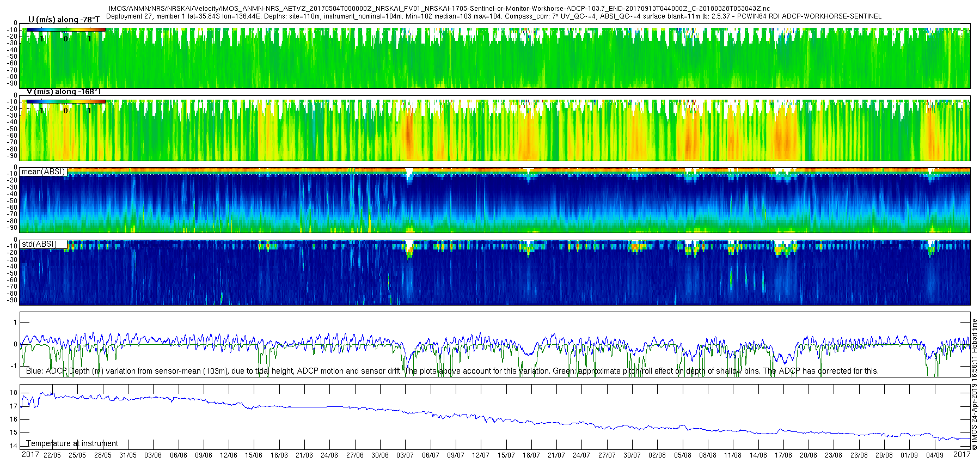The image size is (980, 463).
Task: Select the 21/07 date tick label
Action: click(556, 455)
